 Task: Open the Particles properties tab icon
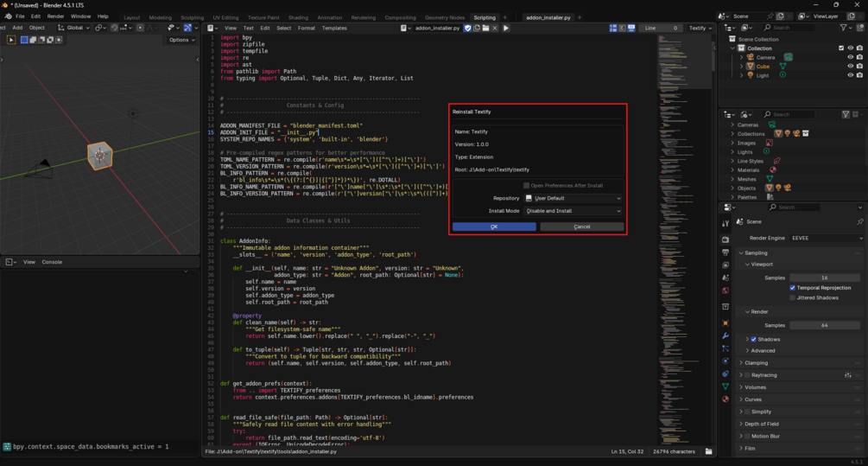point(725,348)
